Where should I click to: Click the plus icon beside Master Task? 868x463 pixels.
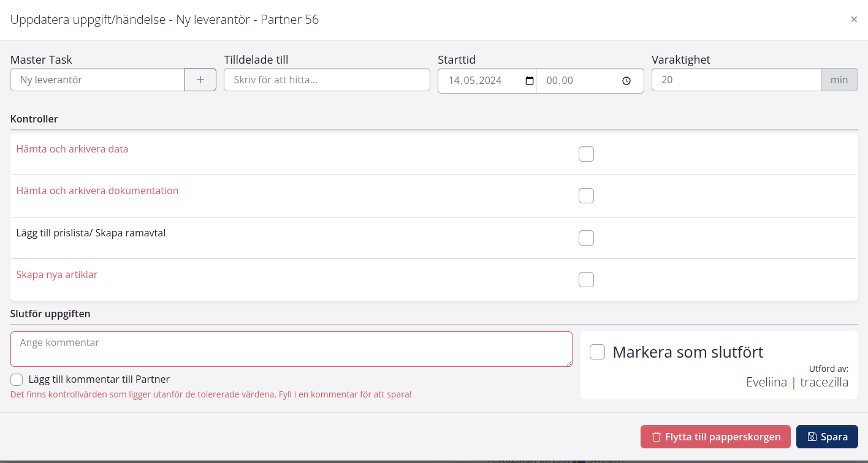click(x=200, y=80)
